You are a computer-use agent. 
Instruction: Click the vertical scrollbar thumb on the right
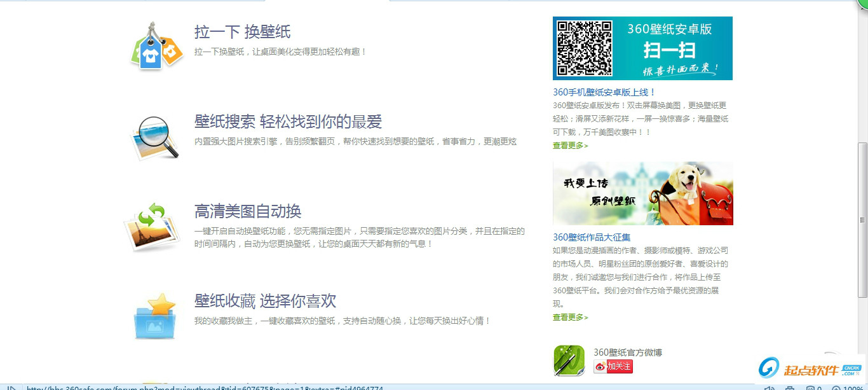coord(862,220)
